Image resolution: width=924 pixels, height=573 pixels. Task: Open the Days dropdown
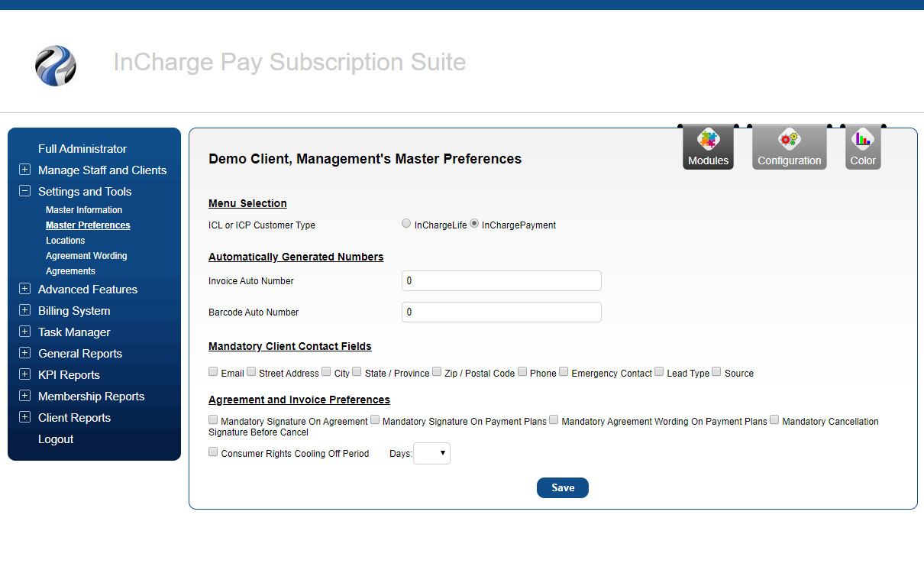(431, 454)
